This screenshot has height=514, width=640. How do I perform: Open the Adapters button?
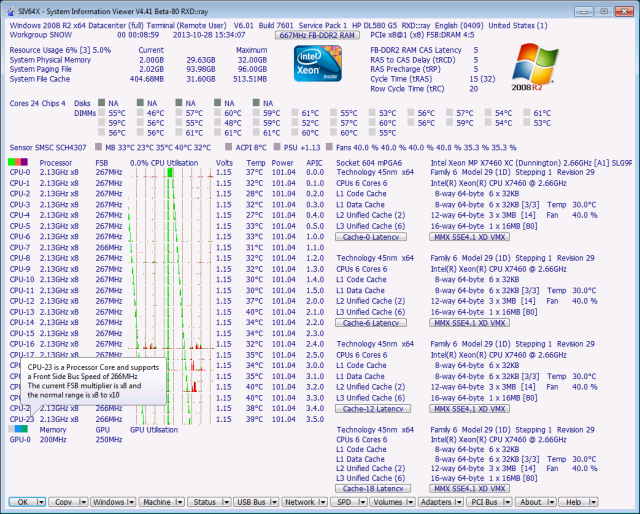(x=436, y=502)
